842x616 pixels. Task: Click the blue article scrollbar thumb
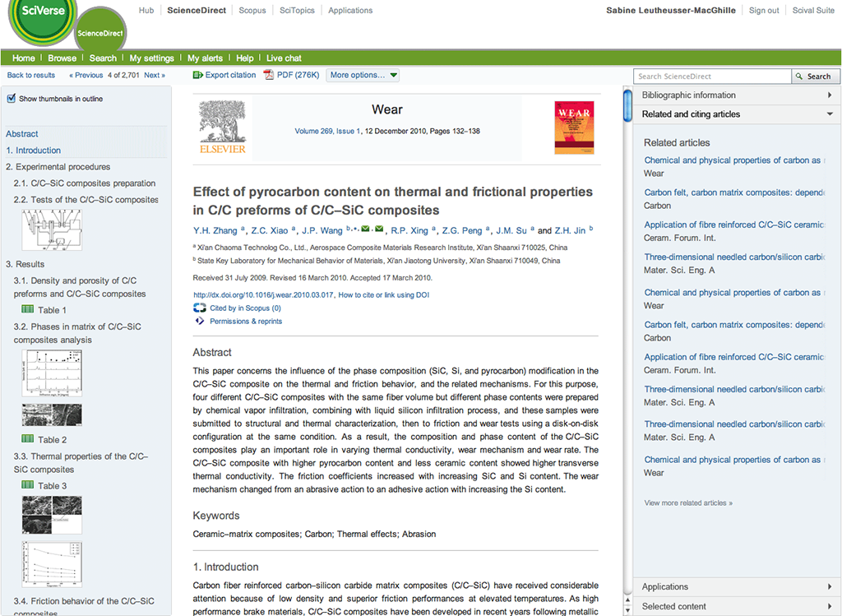coord(627,105)
